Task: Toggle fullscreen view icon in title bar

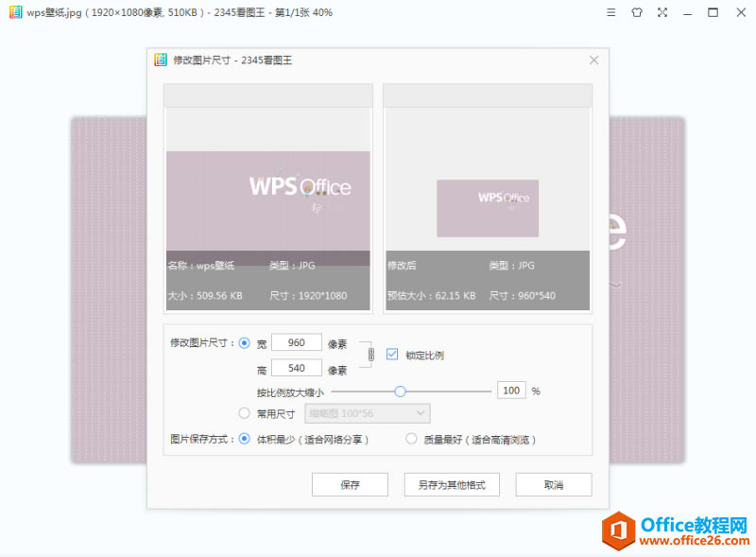Action: pyautogui.click(x=662, y=12)
